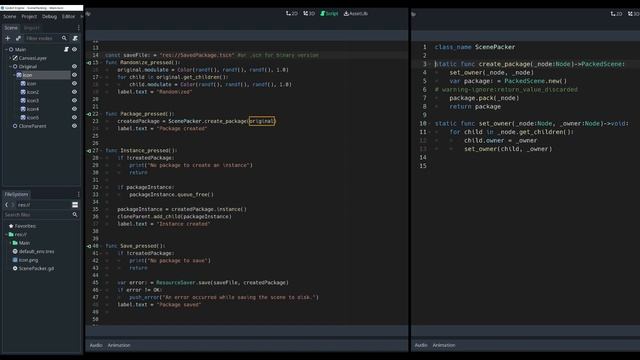The height and width of the screenshot is (360, 640).
Task: Toggle visibility of selected Icon parent node
Action: (74, 75)
